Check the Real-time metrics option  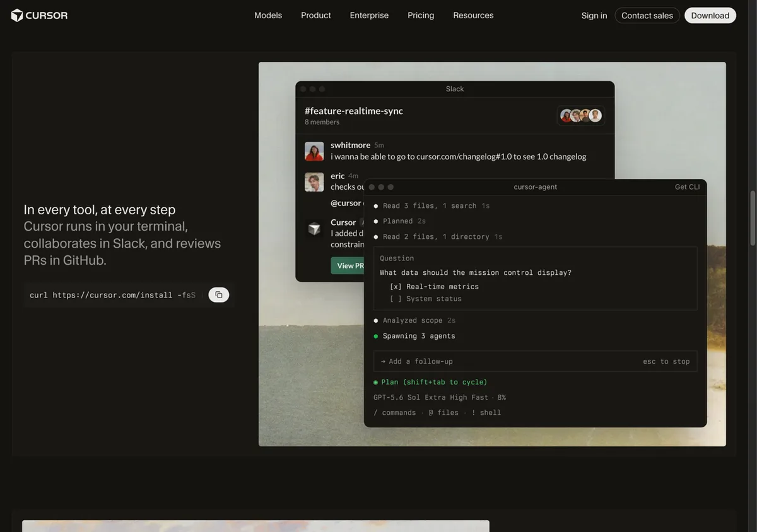(434, 287)
